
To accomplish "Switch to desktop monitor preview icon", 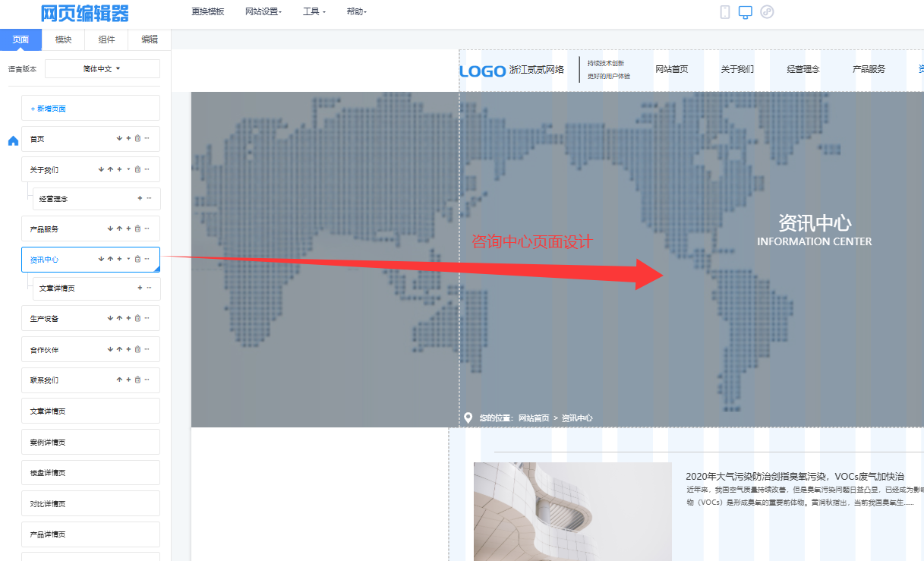I will (x=746, y=12).
